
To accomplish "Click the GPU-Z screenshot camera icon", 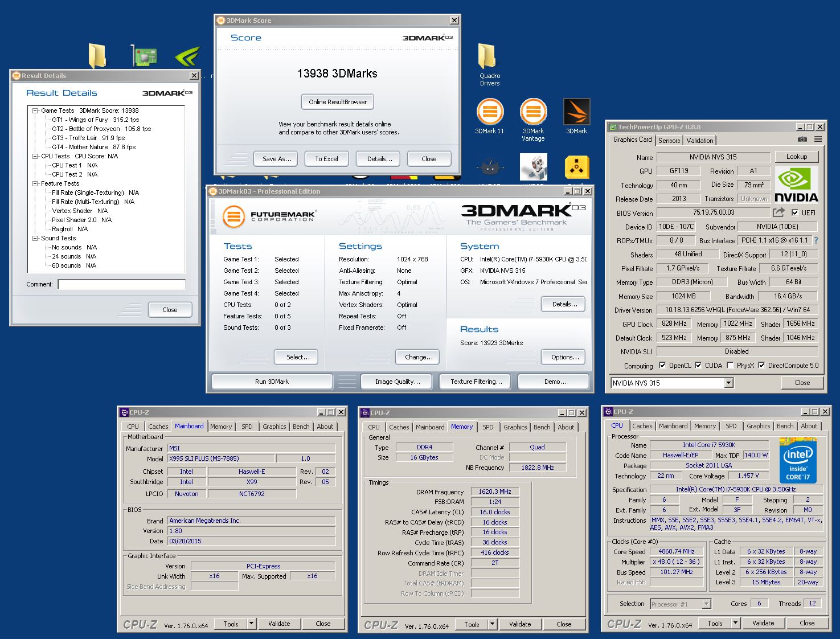I will (x=802, y=139).
